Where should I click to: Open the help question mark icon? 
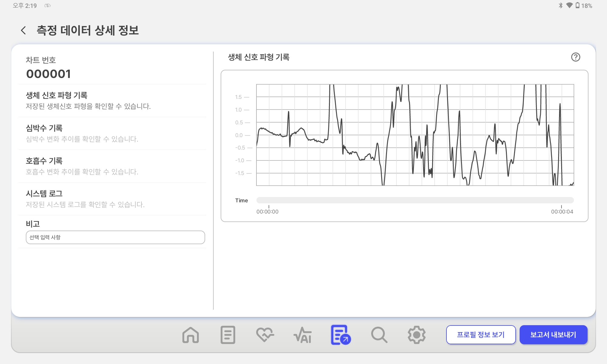(575, 57)
